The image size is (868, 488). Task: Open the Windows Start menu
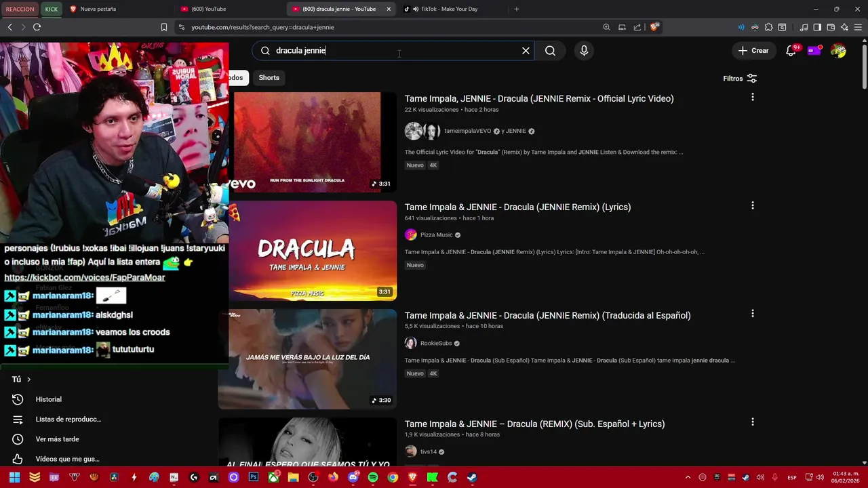(x=14, y=477)
